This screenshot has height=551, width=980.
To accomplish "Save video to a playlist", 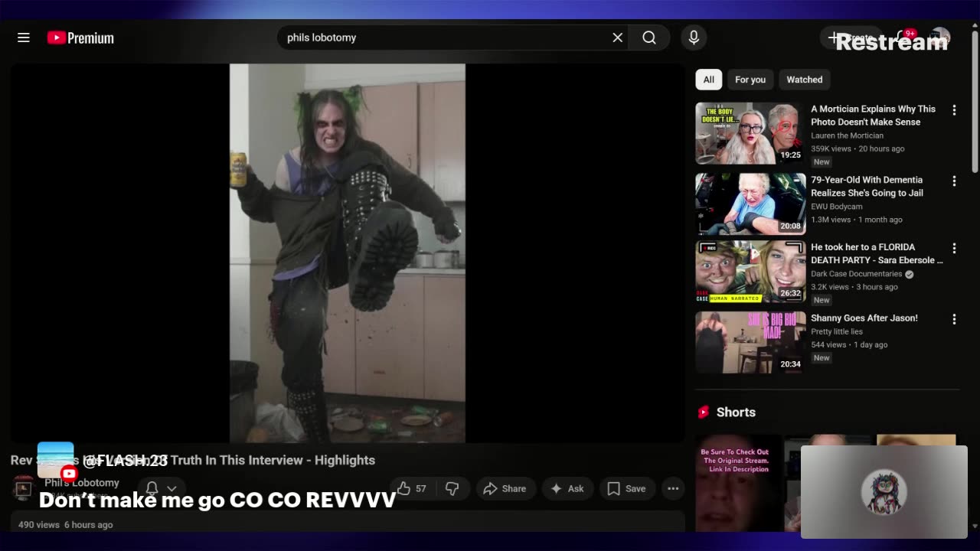I will pos(626,488).
